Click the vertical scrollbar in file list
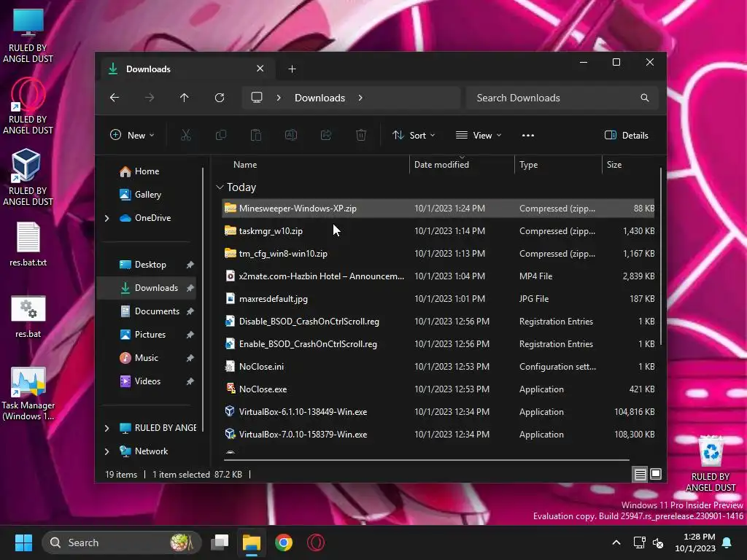 pyautogui.click(x=661, y=257)
